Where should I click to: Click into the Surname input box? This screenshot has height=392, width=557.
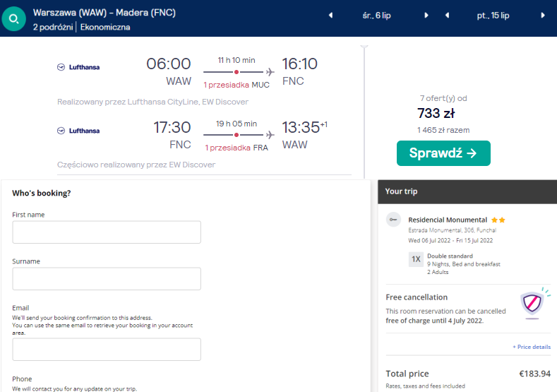tap(107, 279)
